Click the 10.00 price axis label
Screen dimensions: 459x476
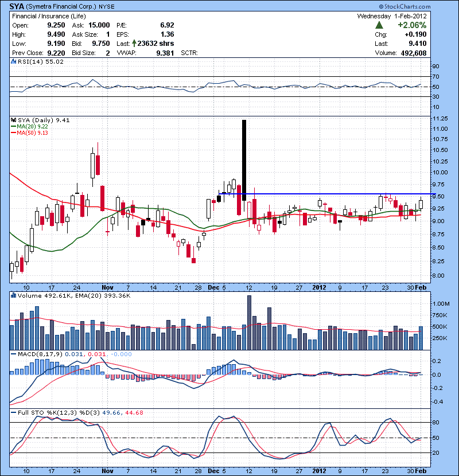tap(440, 173)
